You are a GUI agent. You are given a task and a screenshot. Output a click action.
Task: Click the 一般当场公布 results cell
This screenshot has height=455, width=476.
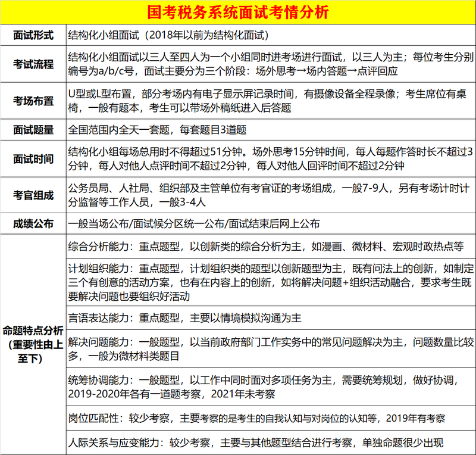tap(270, 225)
